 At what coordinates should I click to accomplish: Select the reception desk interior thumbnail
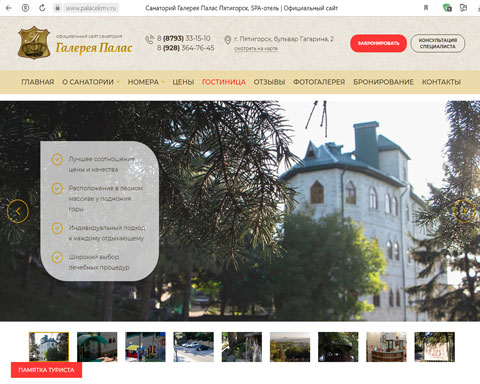(x=386, y=347)
